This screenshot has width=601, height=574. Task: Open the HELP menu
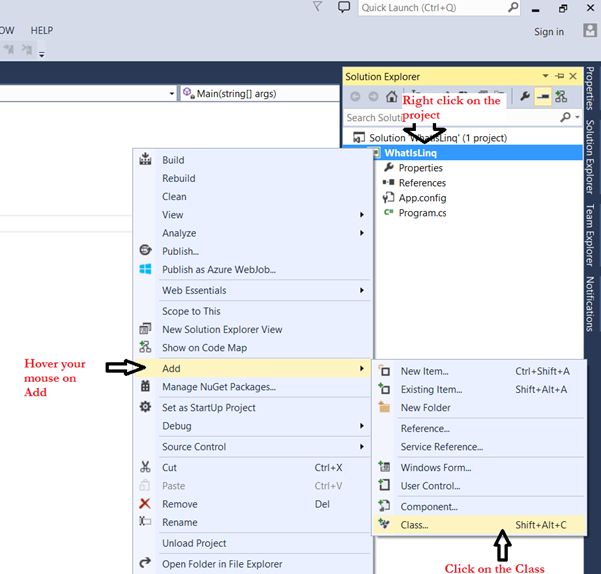click(42, 30)
